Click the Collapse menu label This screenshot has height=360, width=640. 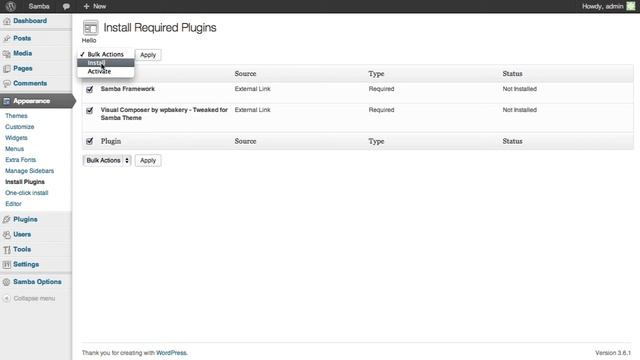tap(34, 299)
